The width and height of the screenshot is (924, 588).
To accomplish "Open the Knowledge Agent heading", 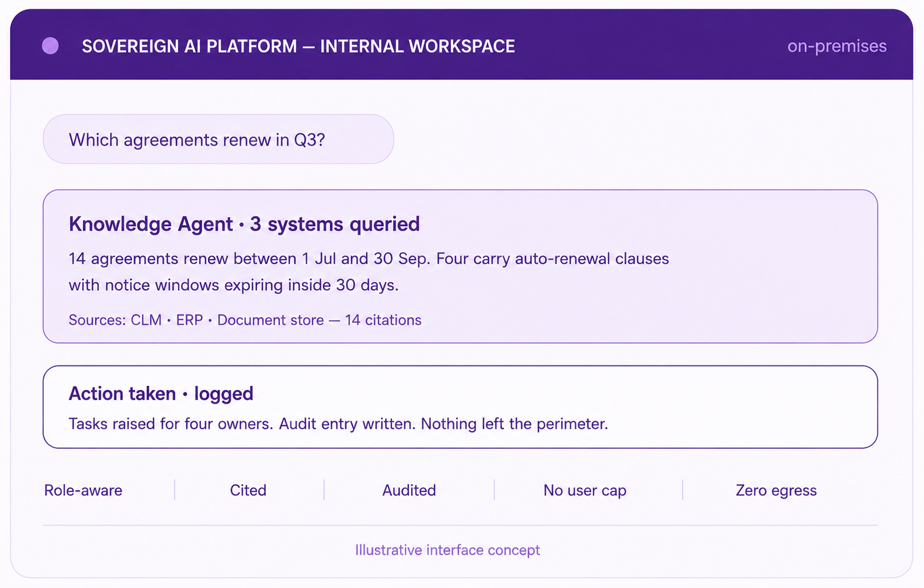I will pyautogui.click(x=244, y=224).
